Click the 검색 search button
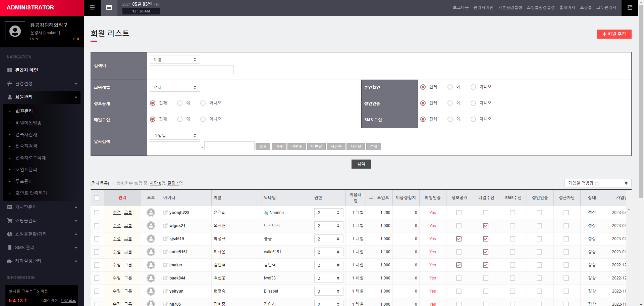The height and width of the screenshot is (306, 644). tap(361, 164)
